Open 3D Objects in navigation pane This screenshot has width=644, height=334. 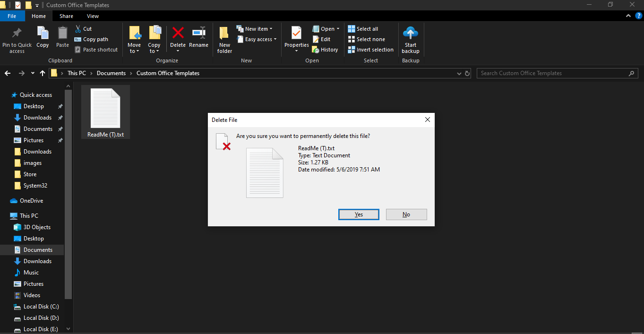[x=37, y=227]
